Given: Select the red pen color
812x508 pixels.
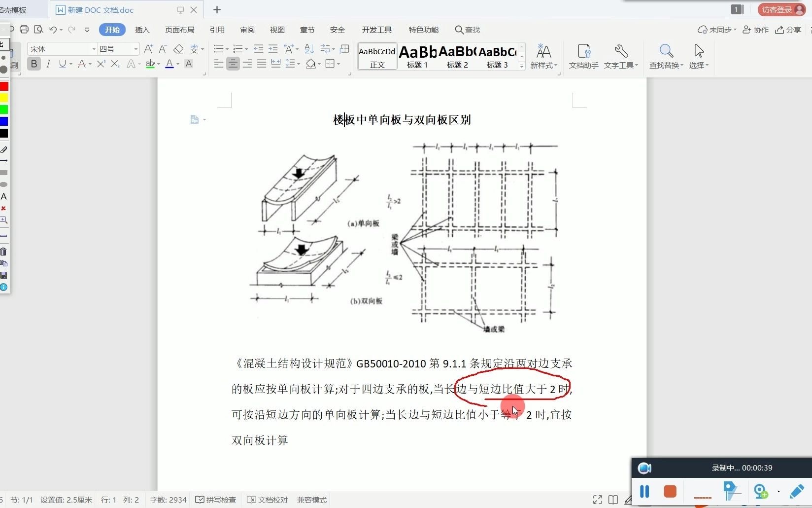Looking at the screenshot, I should pyautogui.click(x=4, y=86).
